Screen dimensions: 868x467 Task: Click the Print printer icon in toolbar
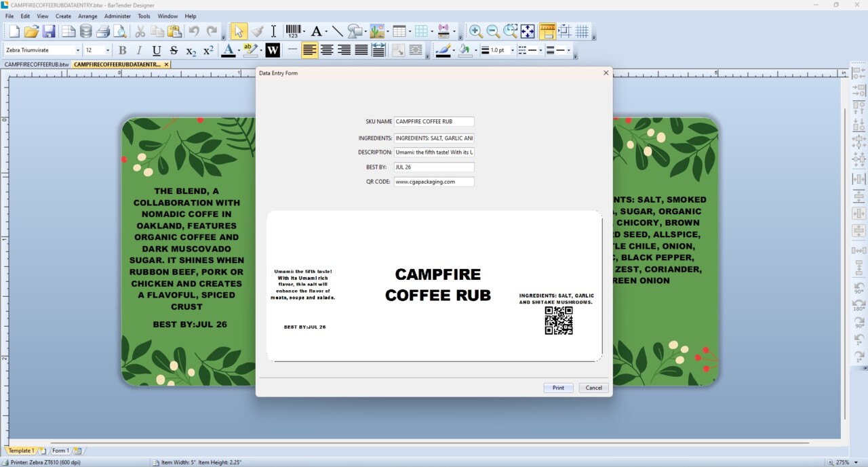[103, 31]
